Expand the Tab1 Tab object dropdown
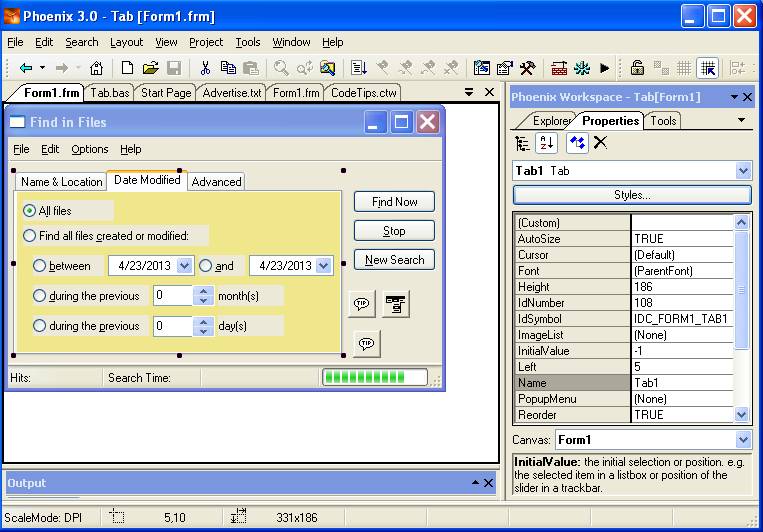Screen dimensions: 763x532 pyautogui.click(x=743, y=171)
